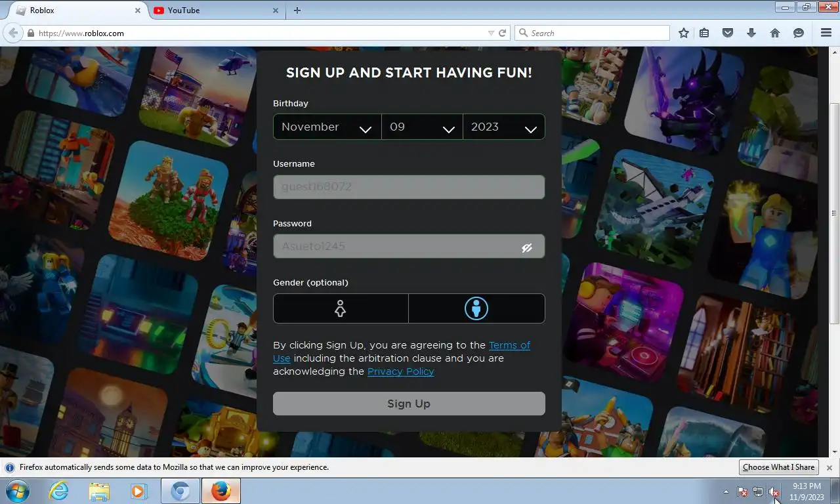This screenshot has height=504, width=840.
Task: Close the YouTube tab
Action: pyautogui.click(x=276, y=10)
